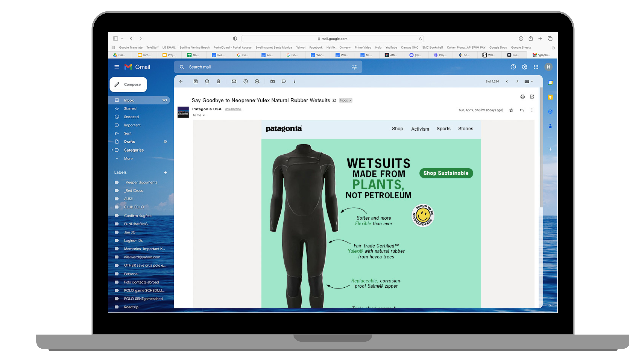Go back to the inbox with the back arrow
644x362 pixels.
click(x=181, y=81)
